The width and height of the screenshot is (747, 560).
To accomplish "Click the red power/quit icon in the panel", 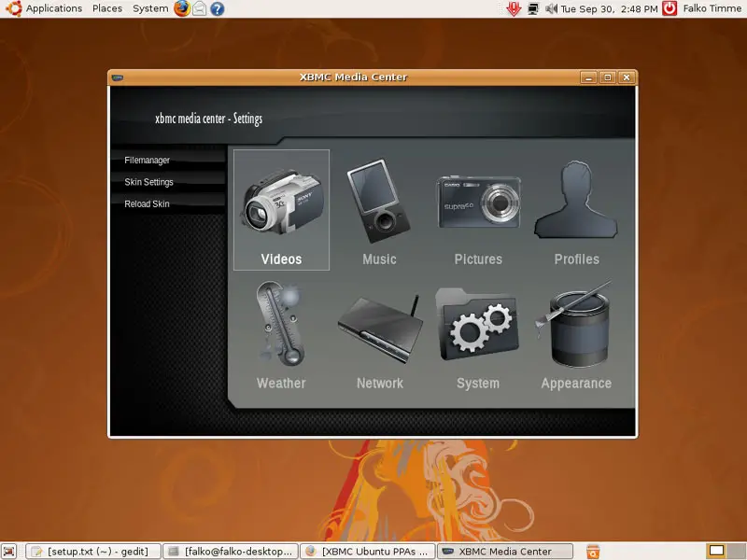I will coord(669,8).
